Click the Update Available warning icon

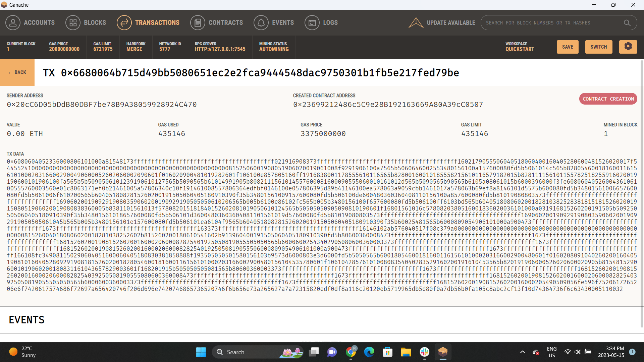tap(416, 22)
